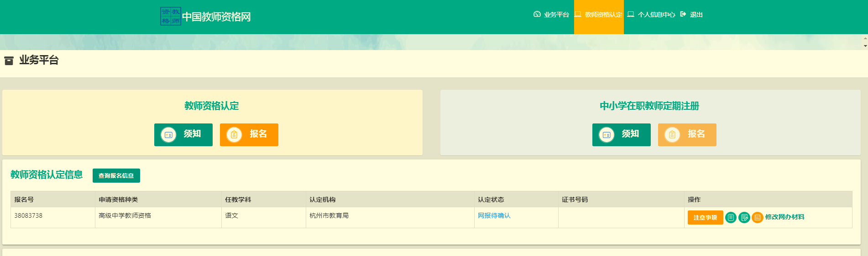Click the green edit-document pencil icon
The image size is (868, 256).
click(744, 218)
